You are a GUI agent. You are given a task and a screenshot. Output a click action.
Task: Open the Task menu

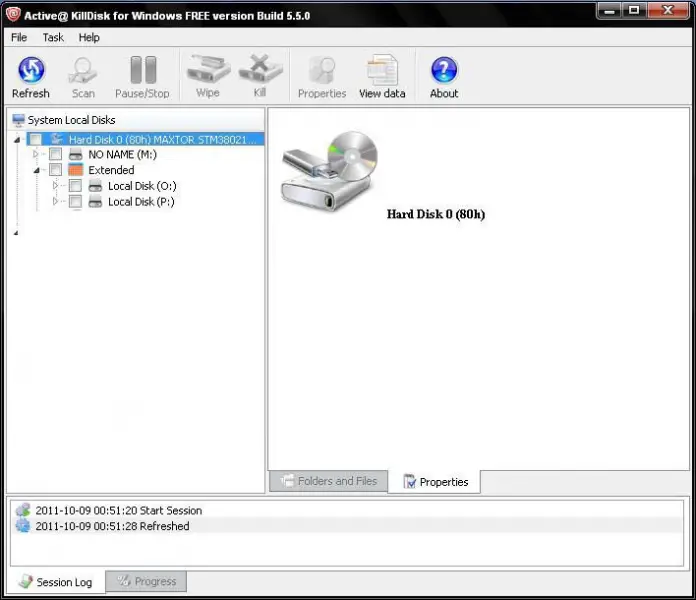click(53, 37)
